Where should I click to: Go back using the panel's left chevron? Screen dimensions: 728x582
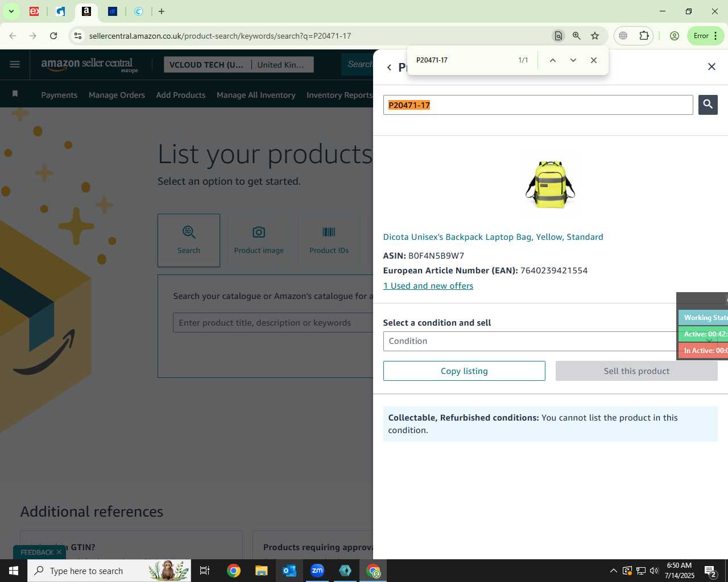(389, 67)
